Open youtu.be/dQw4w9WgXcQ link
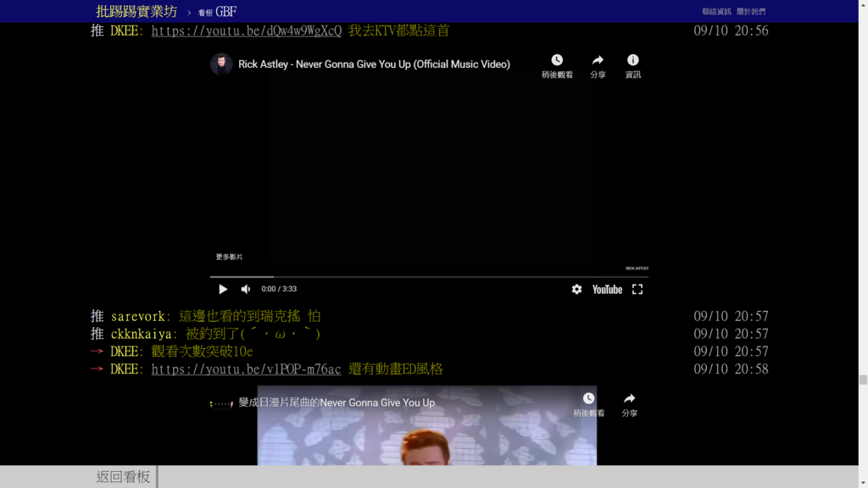Image resolution: width=868 pixels, height=488 pixels. pyautogui.click(x=247, y=31)
